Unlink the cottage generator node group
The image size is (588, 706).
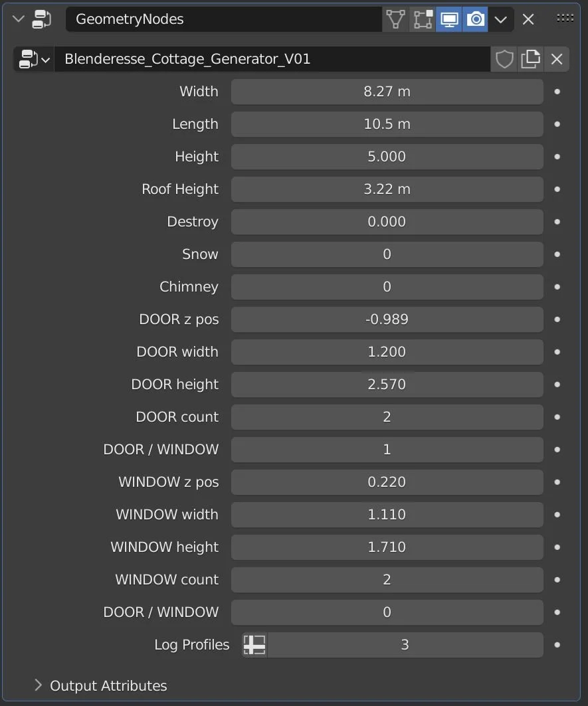[557, 58]
